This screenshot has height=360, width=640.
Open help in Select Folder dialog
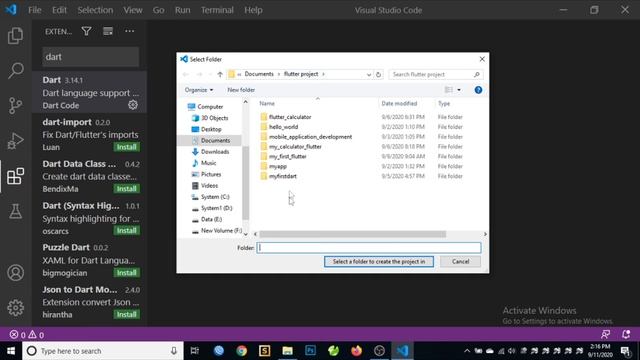coord(478,90)
